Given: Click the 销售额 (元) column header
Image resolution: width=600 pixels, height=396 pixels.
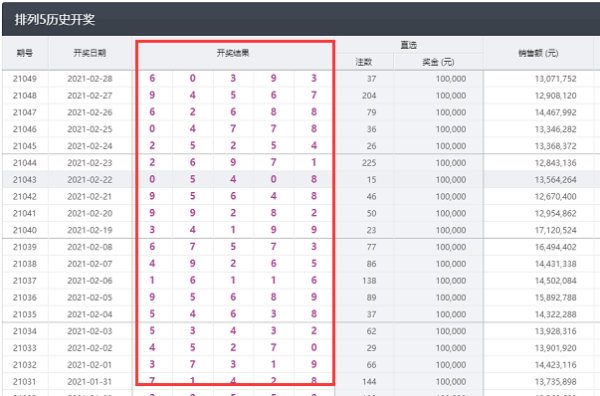Looking at the screenshot, I should click(x=538, y=53).
